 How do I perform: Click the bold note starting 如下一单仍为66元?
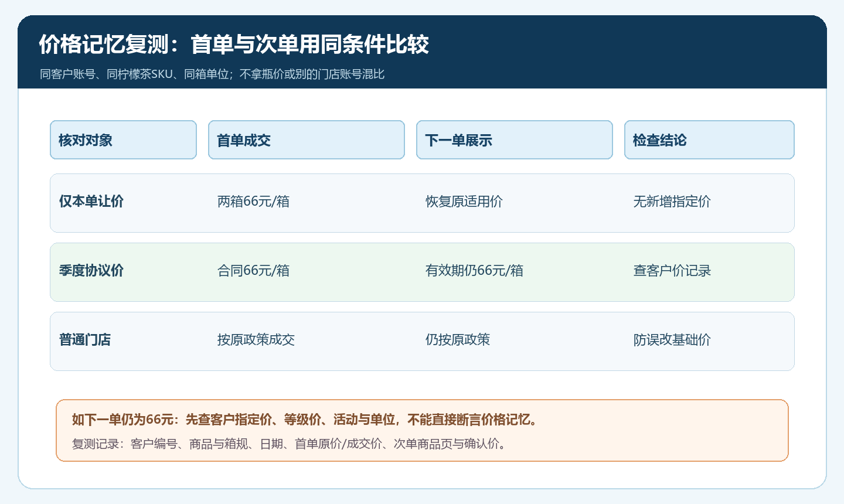(305, 420)
